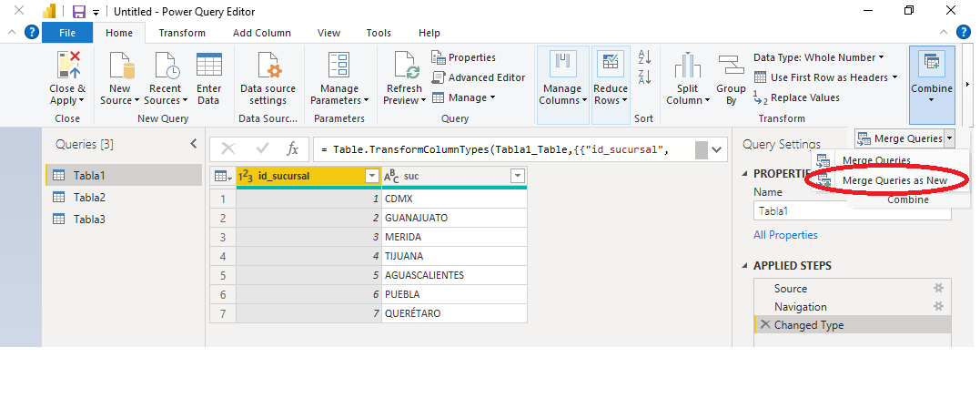Expand the formula bar chevron

coord(717,148)
